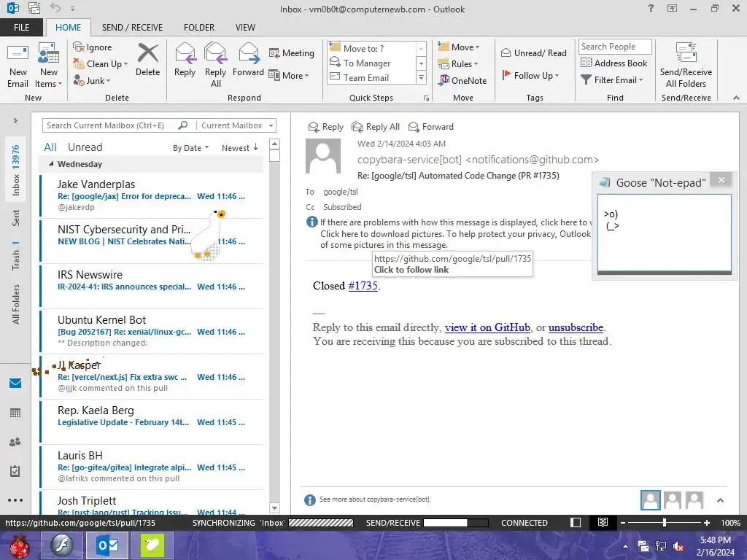Click the info icon beside the display warning

tap(311, 222)
